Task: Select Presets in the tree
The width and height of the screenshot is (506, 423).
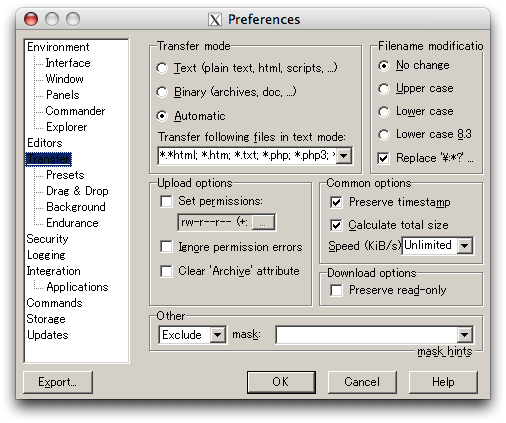Action: coord(65,175)
